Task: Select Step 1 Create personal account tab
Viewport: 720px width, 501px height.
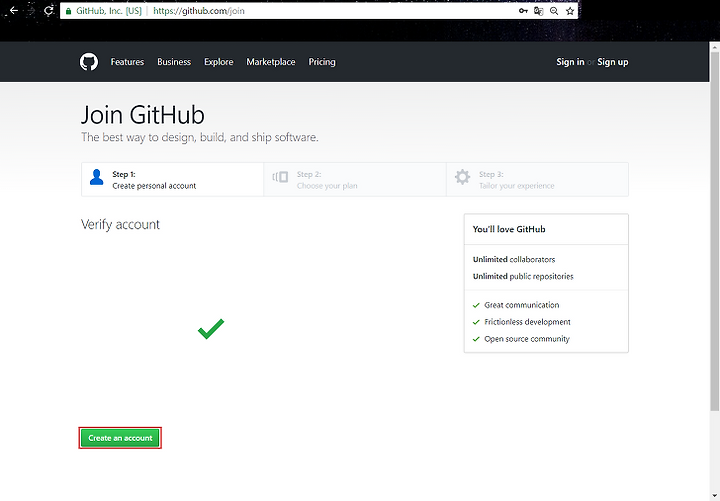Action: [x=173, y=180]
